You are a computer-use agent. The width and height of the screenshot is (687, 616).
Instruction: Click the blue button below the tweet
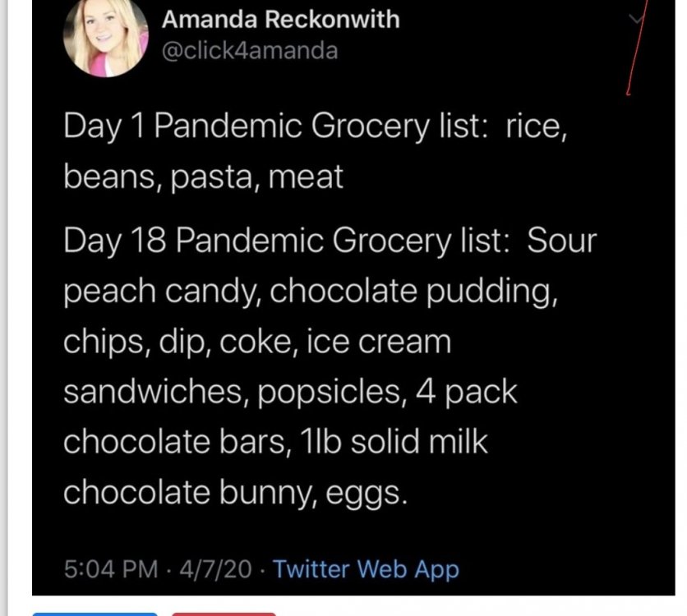click(95, 614)
